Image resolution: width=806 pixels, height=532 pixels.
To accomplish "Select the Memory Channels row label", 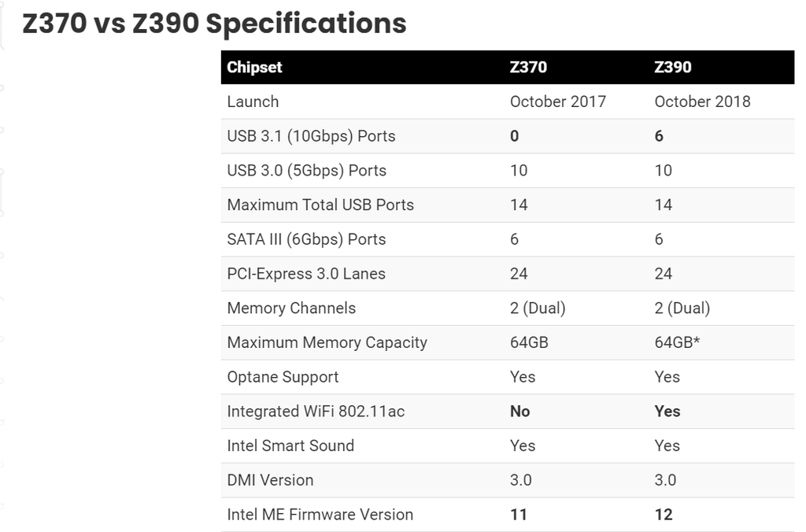I will (x=291, y=308).
